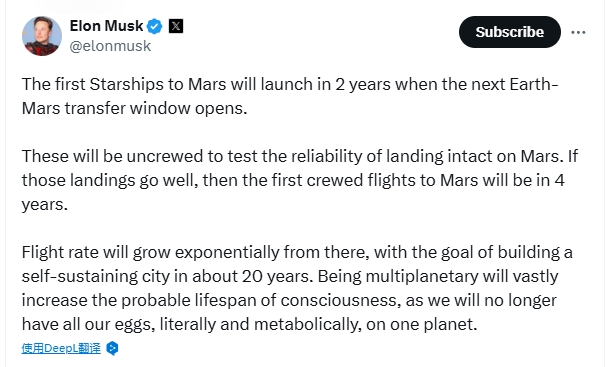This screenshot has width=606, height=367.
Task: Click the line starting 'have all our eggs'
Action: point(250,324)
